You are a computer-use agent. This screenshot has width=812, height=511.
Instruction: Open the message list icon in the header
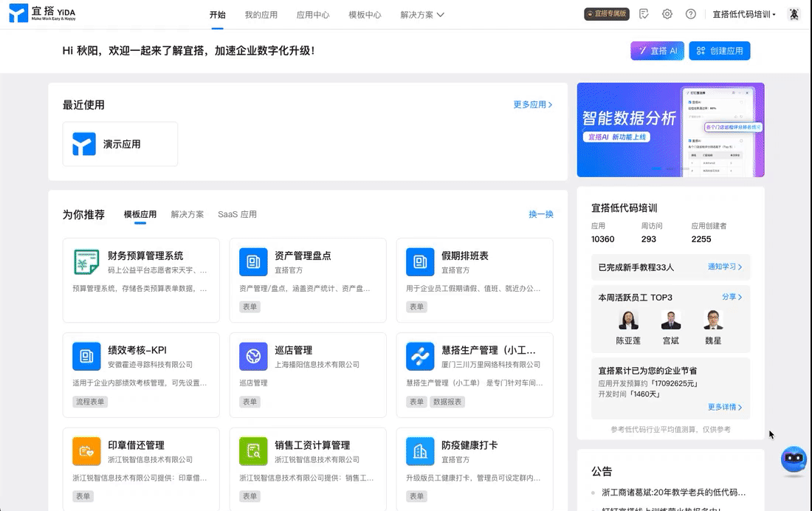click(x=644, y=14)
